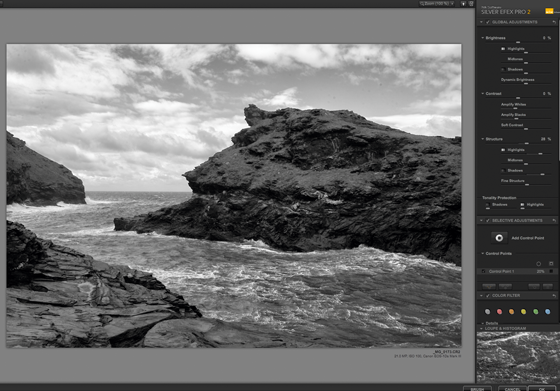
Task: Click the Brightness Midtones slider
Action: [x=526, y=63]
